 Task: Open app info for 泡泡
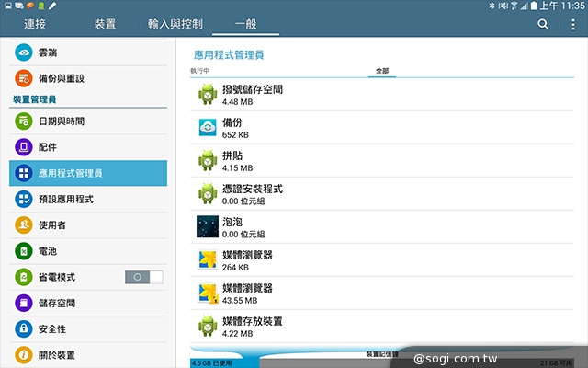[x=382, y=227]
